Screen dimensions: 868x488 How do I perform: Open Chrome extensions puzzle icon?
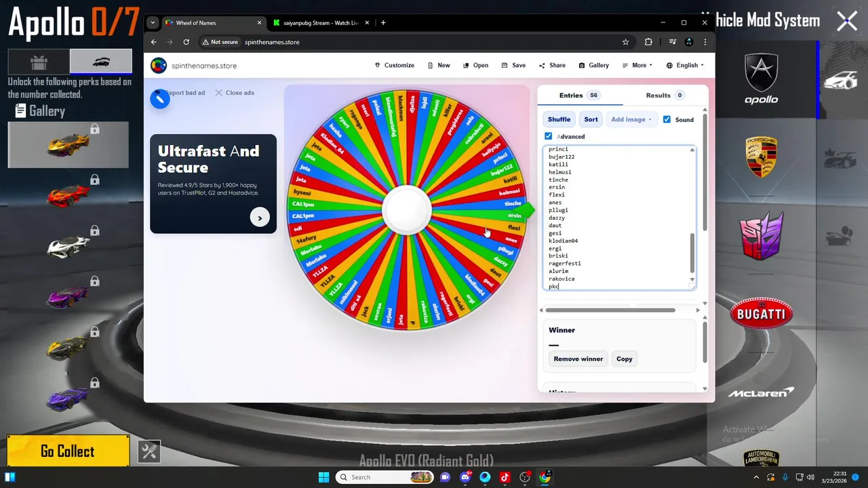tap(648, 42)
